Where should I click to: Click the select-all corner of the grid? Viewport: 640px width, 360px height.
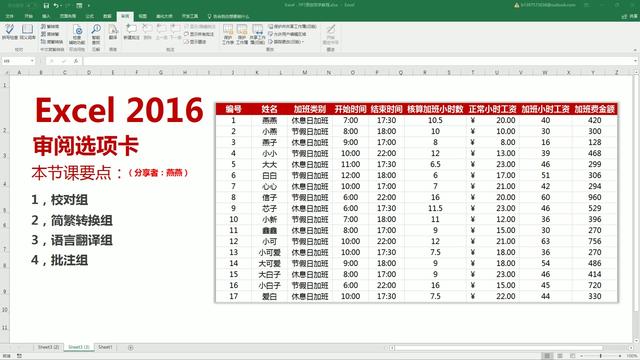point(5,72)
